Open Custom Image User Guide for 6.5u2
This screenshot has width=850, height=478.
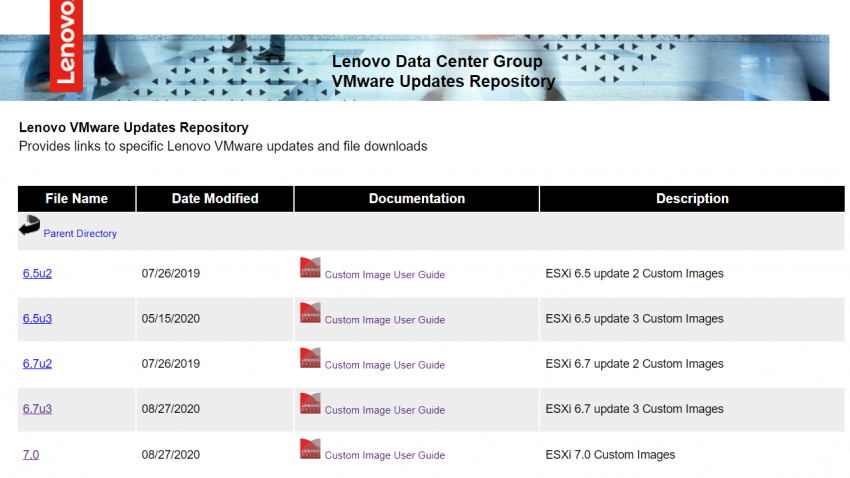coord(385,275)
